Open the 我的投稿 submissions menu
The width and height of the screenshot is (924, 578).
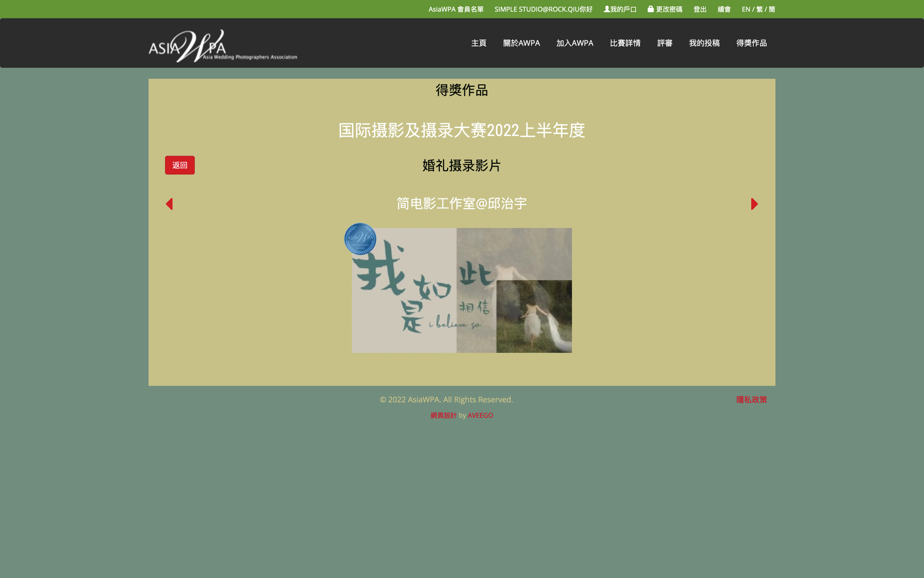[x=704, y=43]
